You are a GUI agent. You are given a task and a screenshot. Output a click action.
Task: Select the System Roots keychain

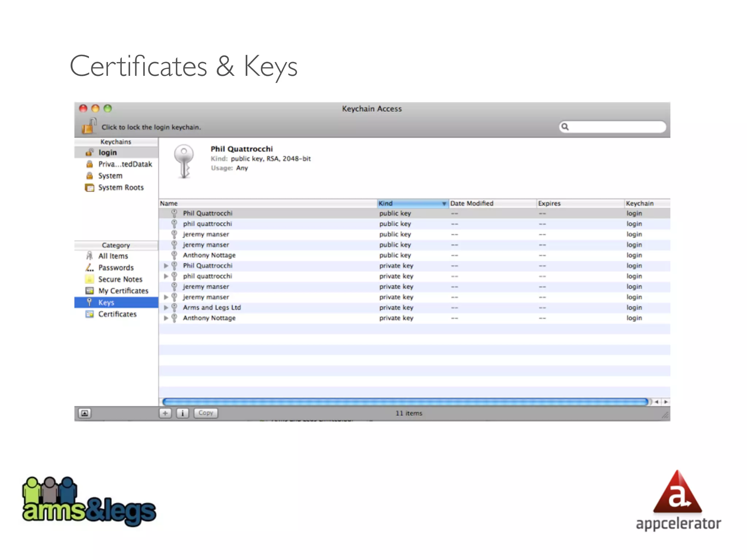point(121,187)
